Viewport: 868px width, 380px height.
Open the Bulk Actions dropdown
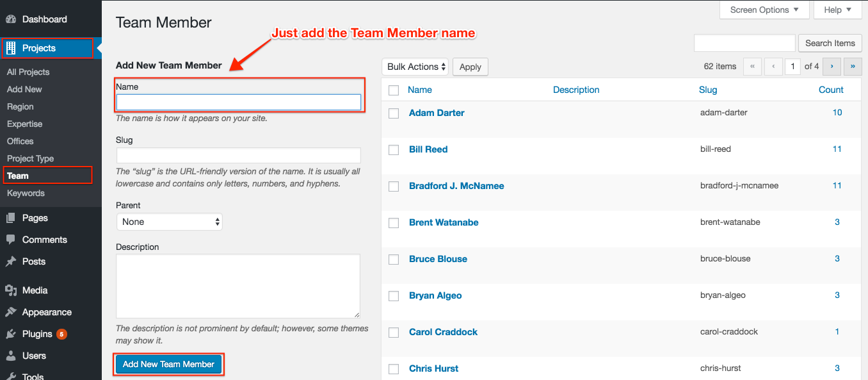[415, 67]
